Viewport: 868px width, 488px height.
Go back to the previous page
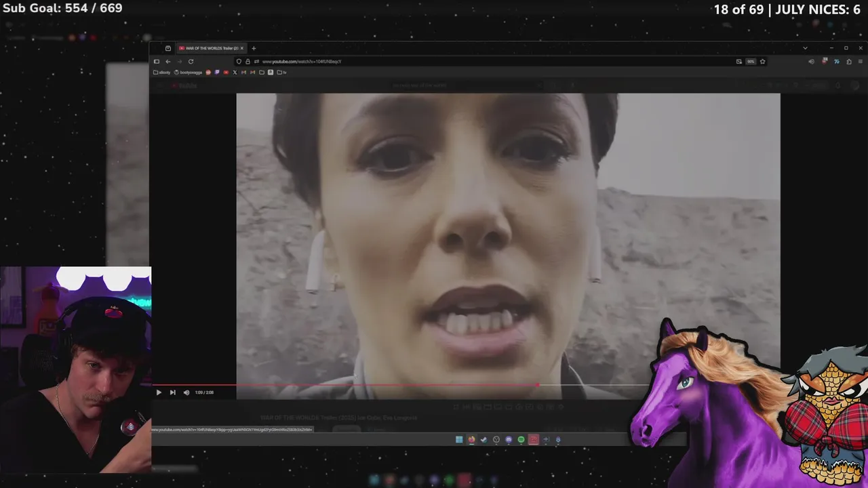coord(168,62)
